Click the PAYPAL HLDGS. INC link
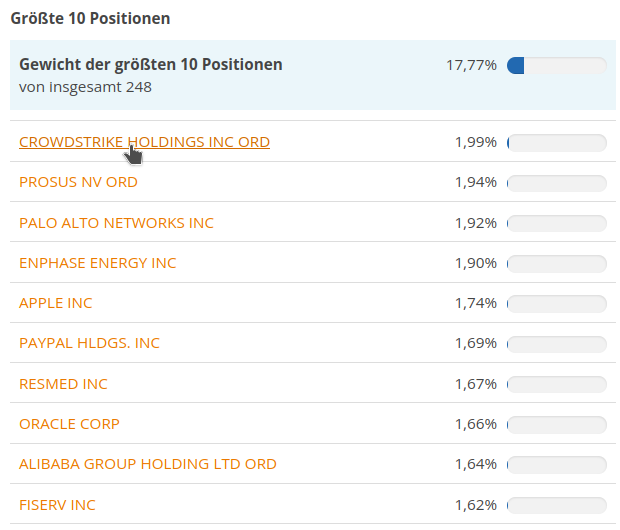620x530 pixels. (x=89, y=343)
